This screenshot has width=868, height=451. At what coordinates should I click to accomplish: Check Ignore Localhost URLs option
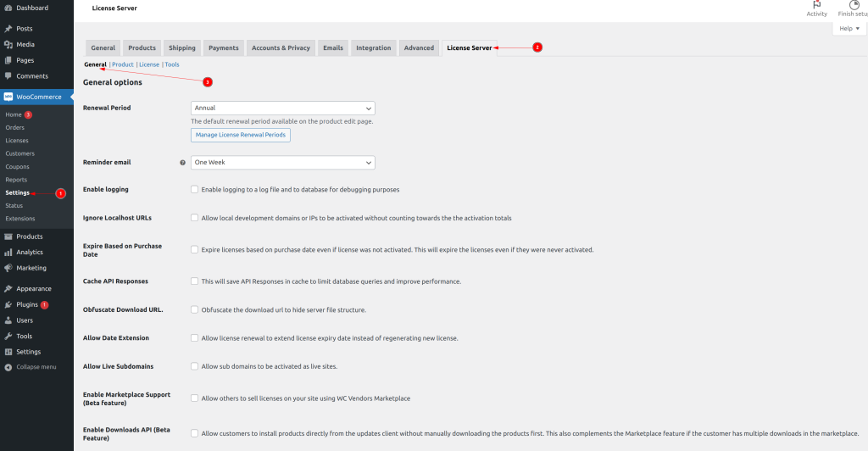pyautogui.click(x=194, y=218)
